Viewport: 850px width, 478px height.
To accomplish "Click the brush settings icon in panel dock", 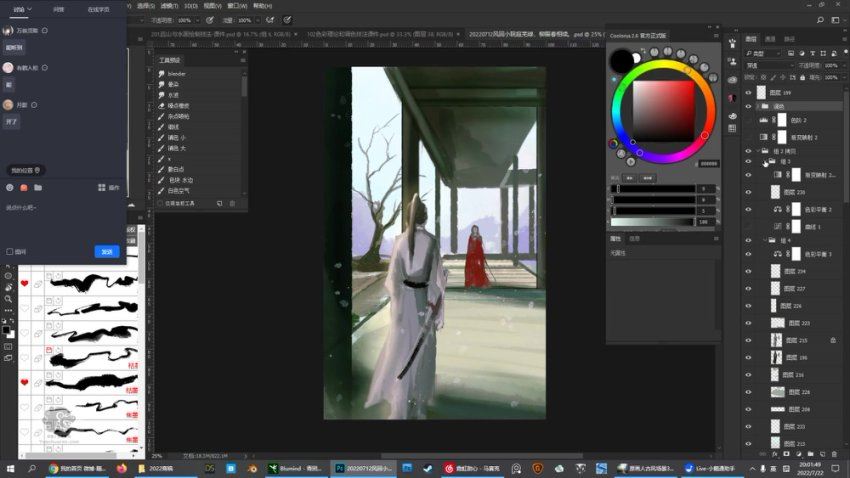I will [732, 43].
